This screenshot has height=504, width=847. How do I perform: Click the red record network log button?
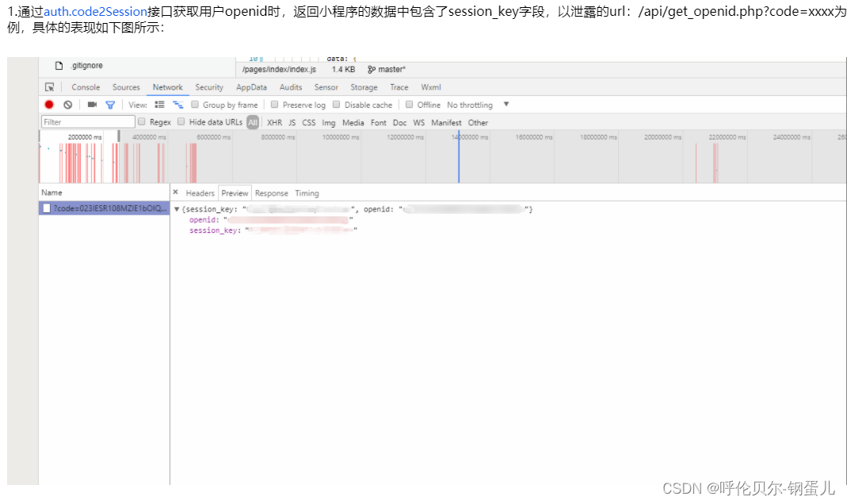tap(48, 104)
